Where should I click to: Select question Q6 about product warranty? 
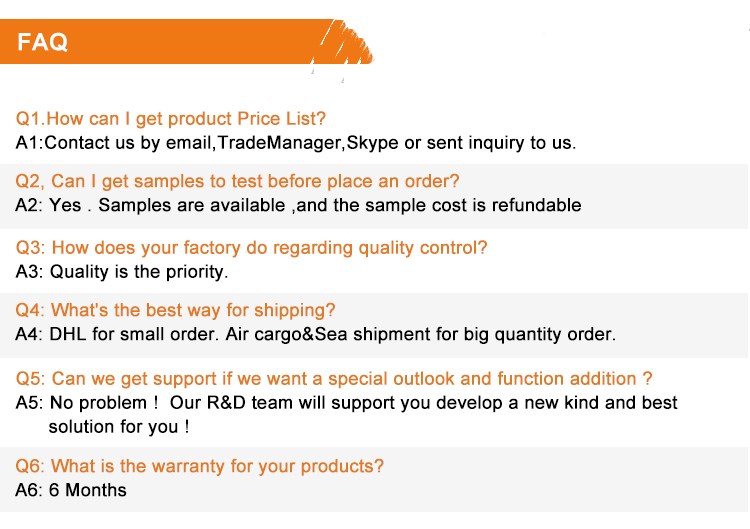pyautogui.click(x=199, y=466)
